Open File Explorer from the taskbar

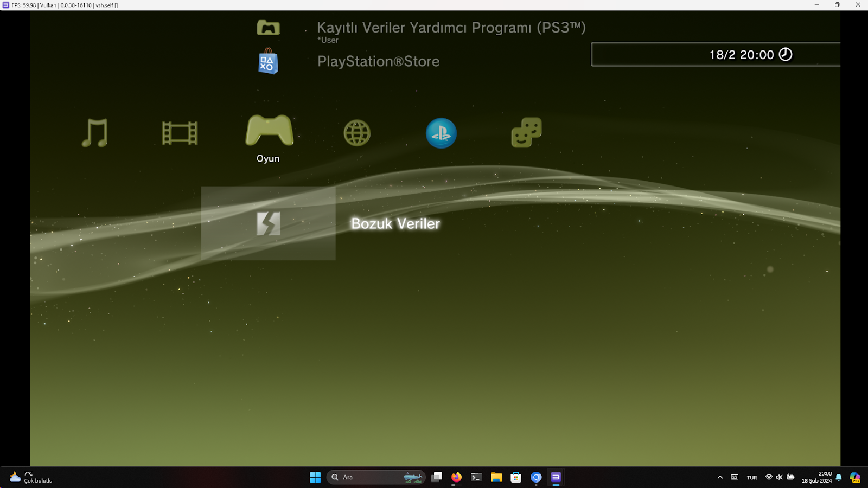pos(496,477)
